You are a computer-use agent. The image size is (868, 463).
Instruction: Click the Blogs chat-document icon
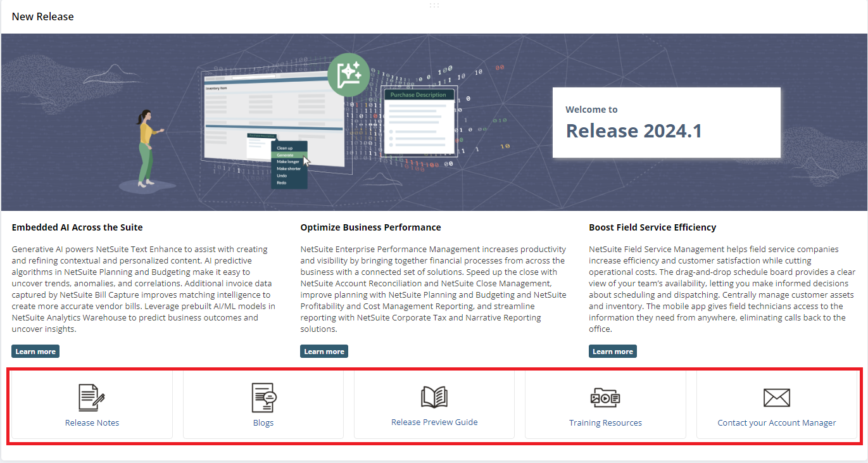[263, 398]
